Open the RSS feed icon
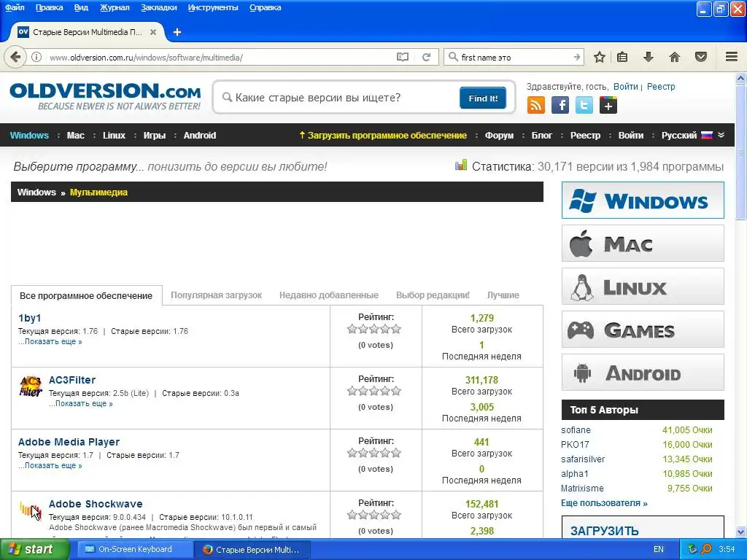747x560 pixels. [x=536, y=105]
